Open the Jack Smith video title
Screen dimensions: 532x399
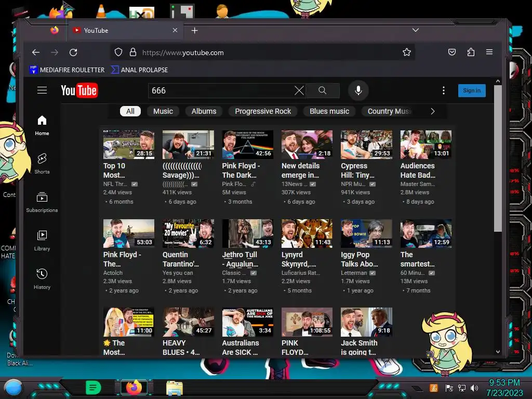tap(359, 348)
